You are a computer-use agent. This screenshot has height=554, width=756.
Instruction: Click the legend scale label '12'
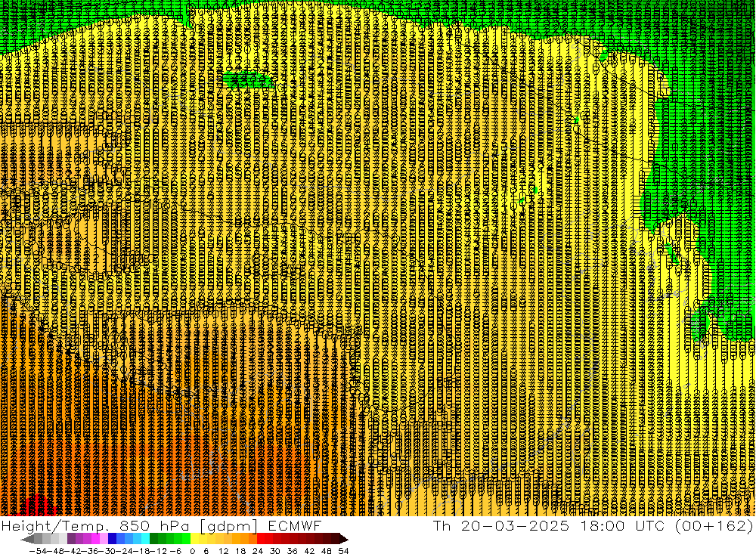(223, 551)
